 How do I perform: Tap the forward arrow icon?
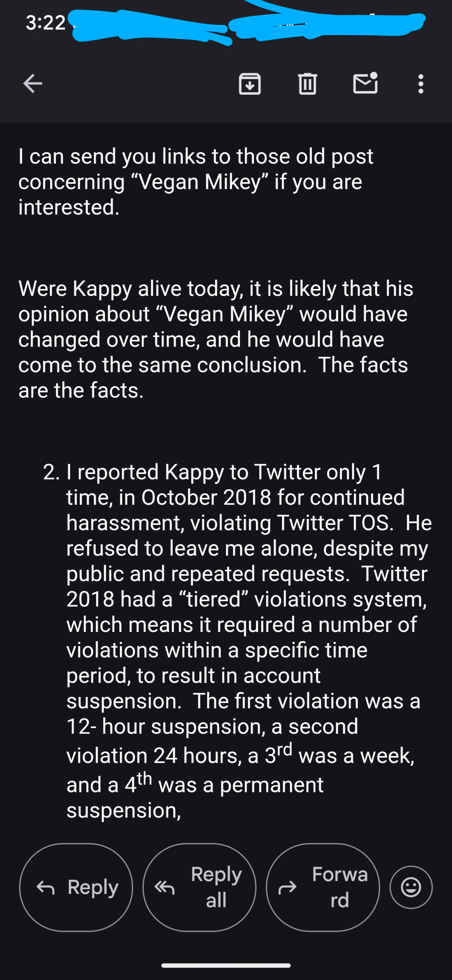pyautogui.click(x=288, y=887)
